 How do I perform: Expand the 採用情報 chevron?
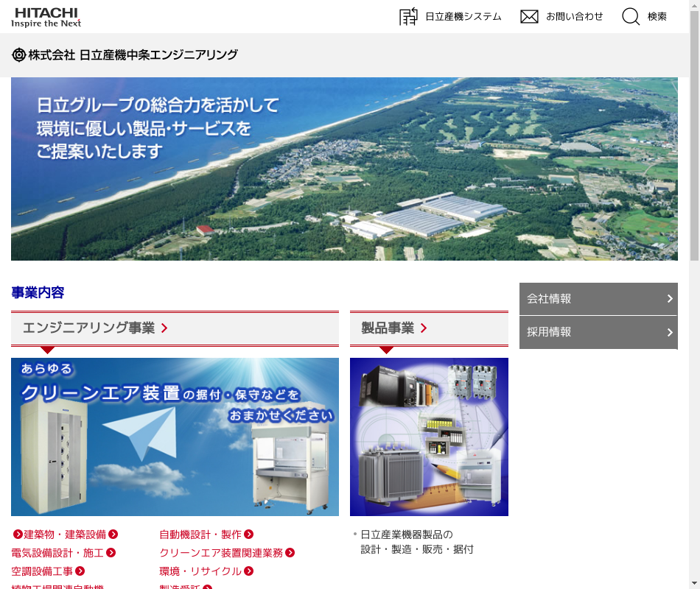tap(669, 332)
